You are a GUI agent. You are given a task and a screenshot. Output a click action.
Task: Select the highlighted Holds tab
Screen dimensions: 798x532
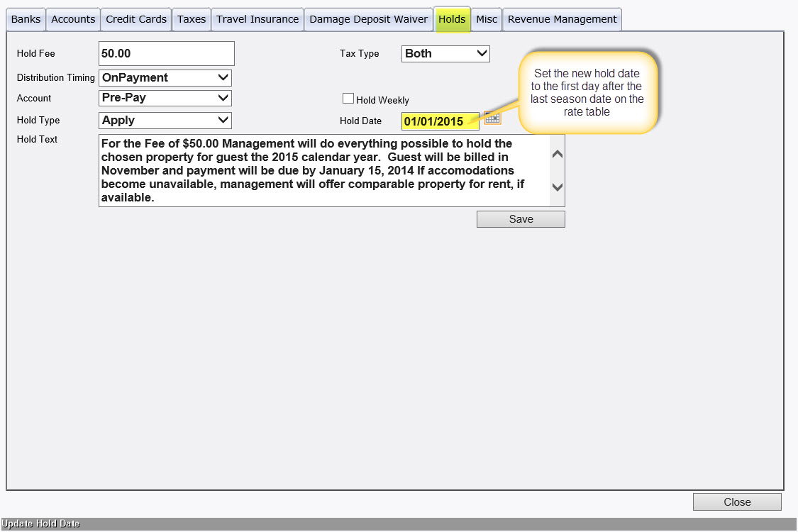[452, 19]
